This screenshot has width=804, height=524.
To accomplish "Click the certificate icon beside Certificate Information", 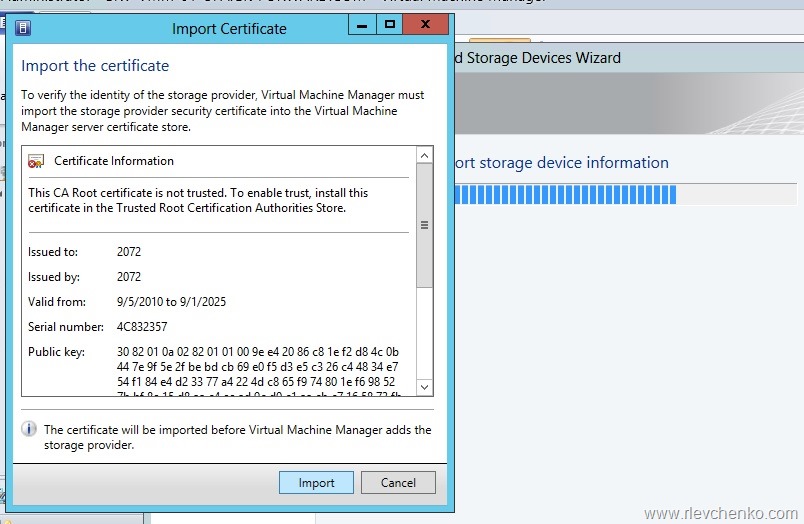I will tap(36, 161).
